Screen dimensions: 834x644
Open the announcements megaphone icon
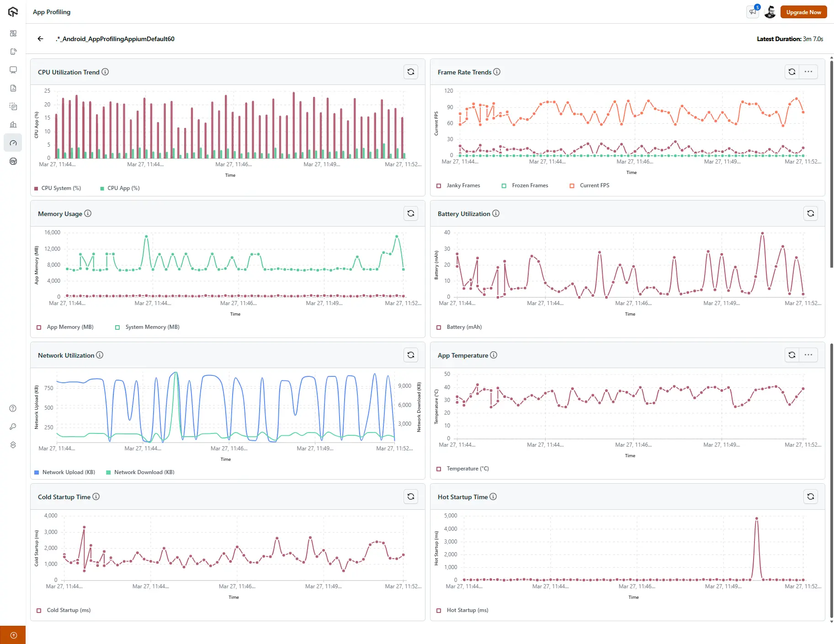pyautogui.click(x=753, y=12)
